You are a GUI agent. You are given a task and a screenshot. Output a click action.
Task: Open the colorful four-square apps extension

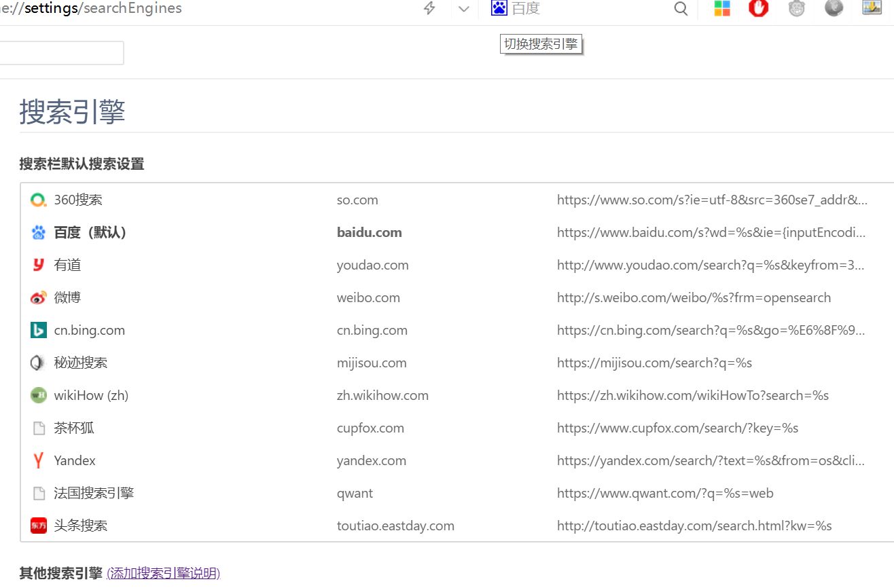(722, 9)
